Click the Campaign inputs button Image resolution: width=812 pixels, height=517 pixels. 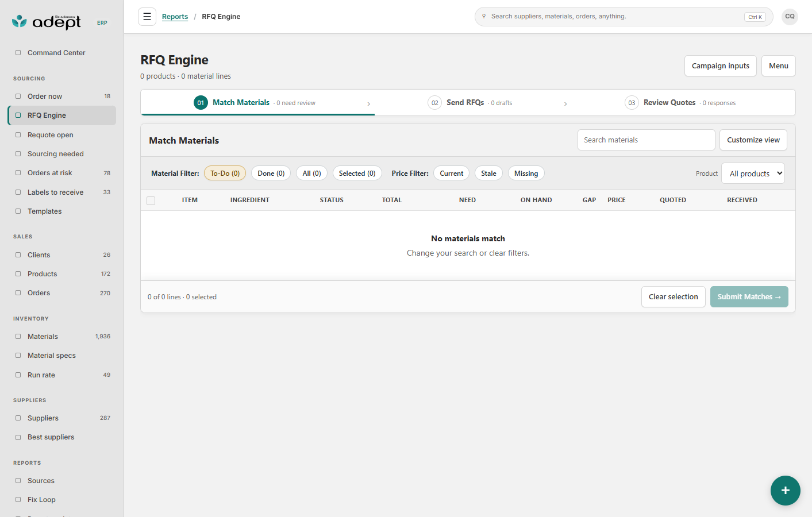tap(720, 65)
